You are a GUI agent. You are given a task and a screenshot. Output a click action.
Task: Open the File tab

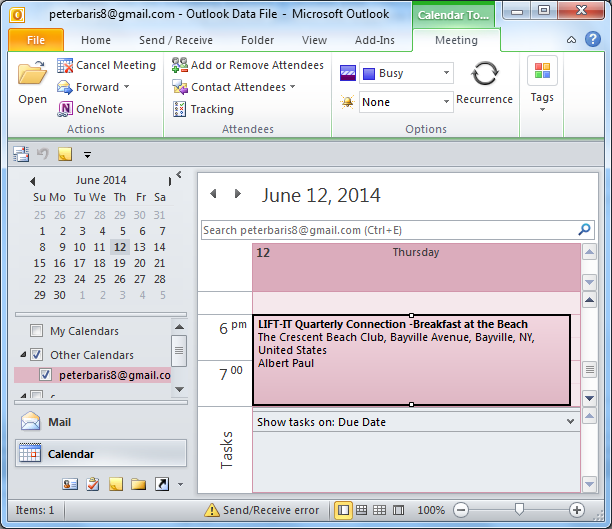click(x=36, y=40)
